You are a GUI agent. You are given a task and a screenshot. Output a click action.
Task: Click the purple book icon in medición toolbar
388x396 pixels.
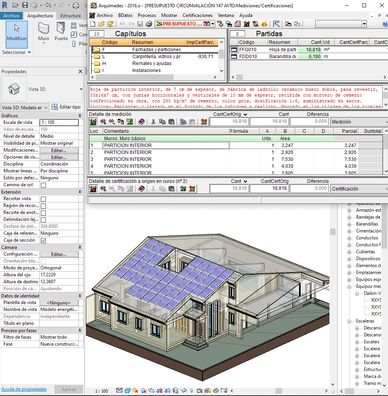(141, 122)
